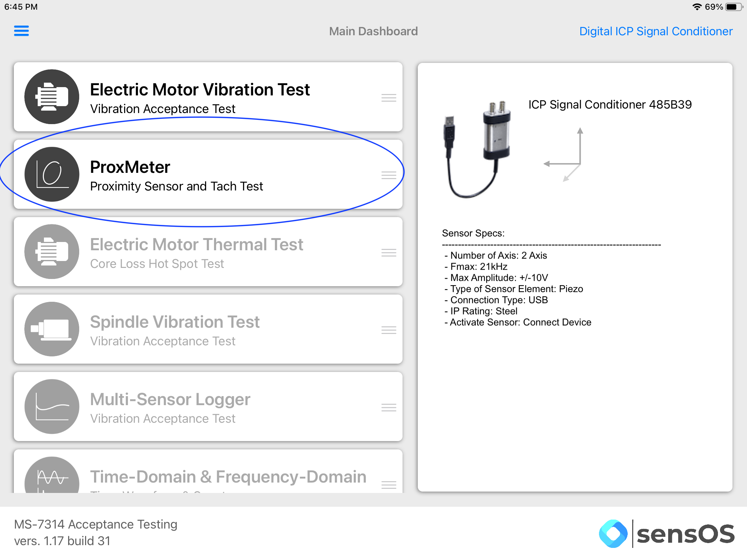
Task: Click the reorder handle on Spindle Vibration Test
Action: (x=389, y=330)
